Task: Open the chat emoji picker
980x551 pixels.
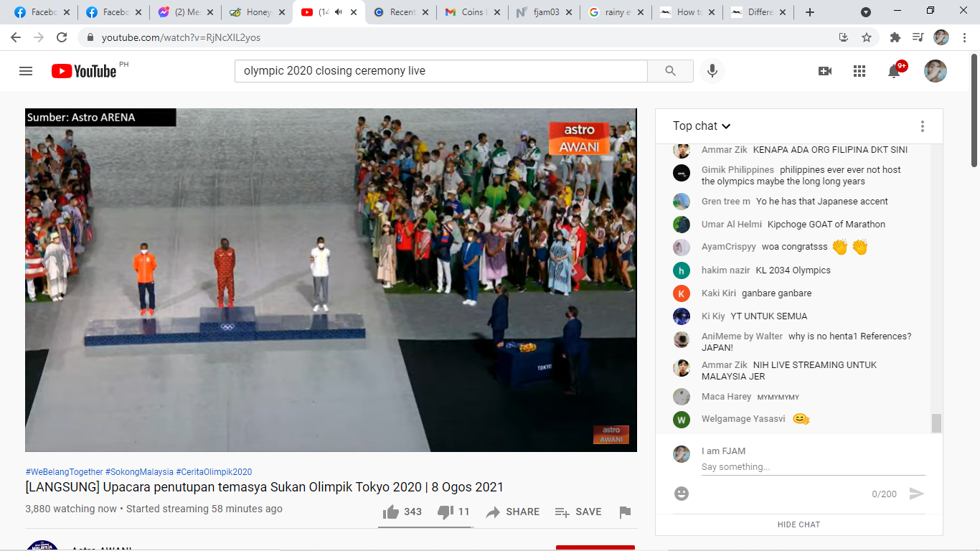Action: [682, 494]
